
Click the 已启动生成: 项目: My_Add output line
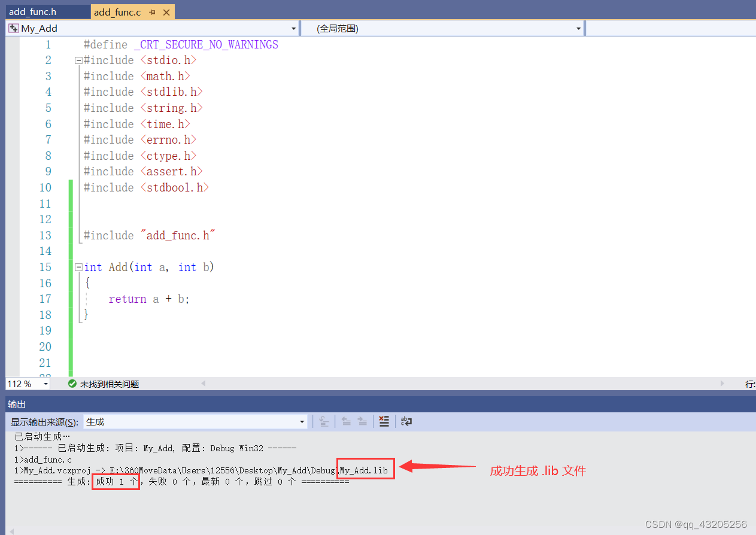tap(155, 448)
